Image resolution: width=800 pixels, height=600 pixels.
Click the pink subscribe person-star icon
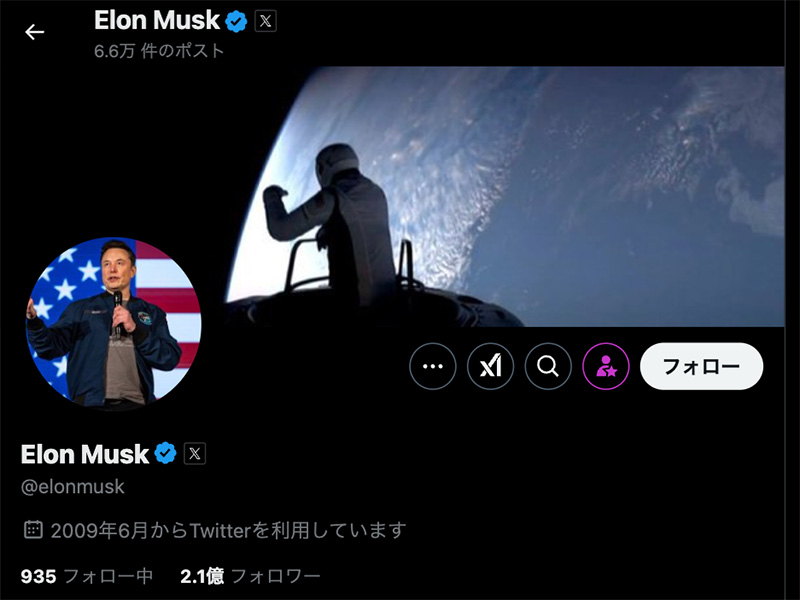[606, 366]
